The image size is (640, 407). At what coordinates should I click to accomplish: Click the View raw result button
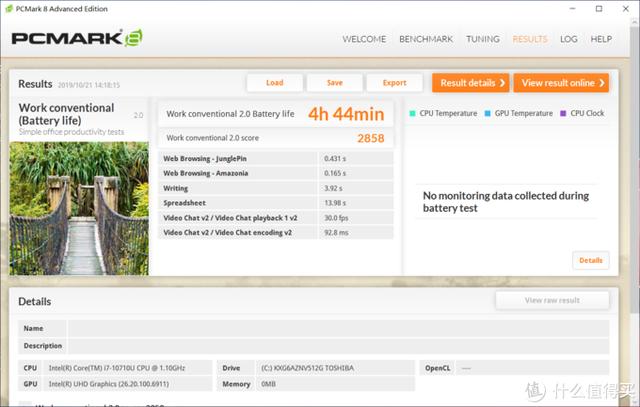click(552, 300)
